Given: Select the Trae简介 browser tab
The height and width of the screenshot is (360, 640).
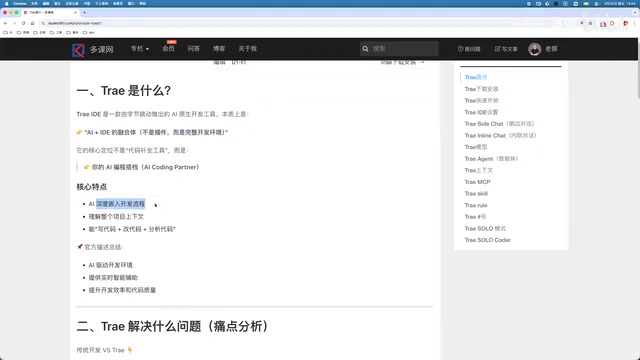Looking at the screenshot, I should pos(50,13).
